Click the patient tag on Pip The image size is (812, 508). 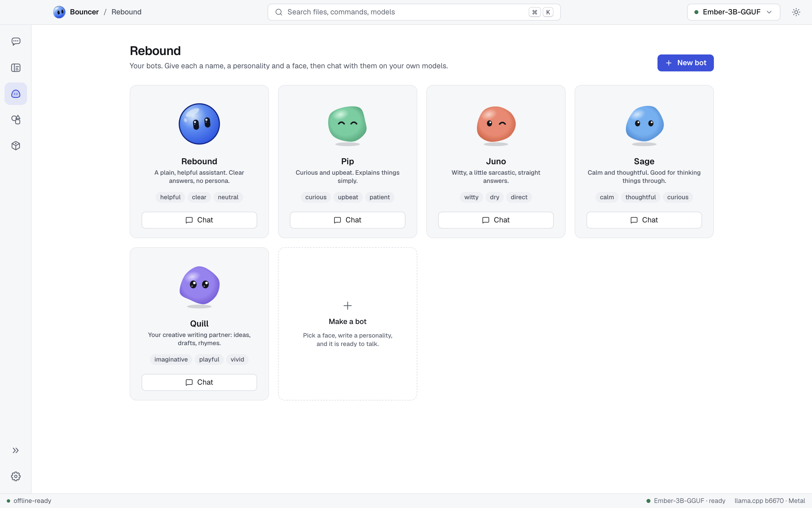click(x=379, y=197)
